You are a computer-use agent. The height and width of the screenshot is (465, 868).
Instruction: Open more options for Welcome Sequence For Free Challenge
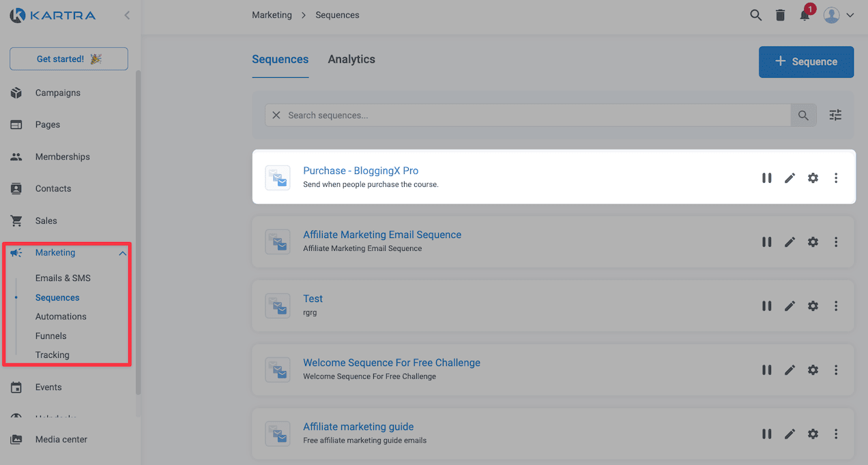coord(836,370)
